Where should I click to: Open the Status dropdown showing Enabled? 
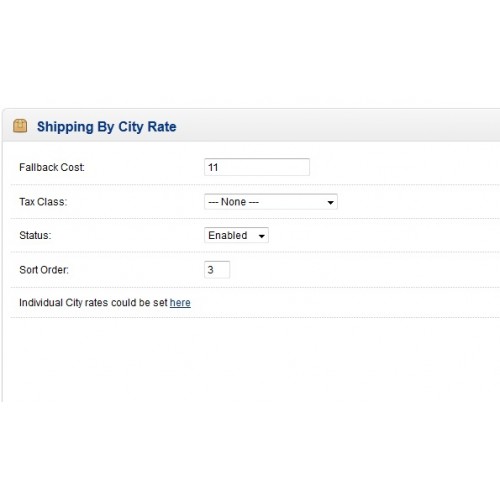click(236, 235)
